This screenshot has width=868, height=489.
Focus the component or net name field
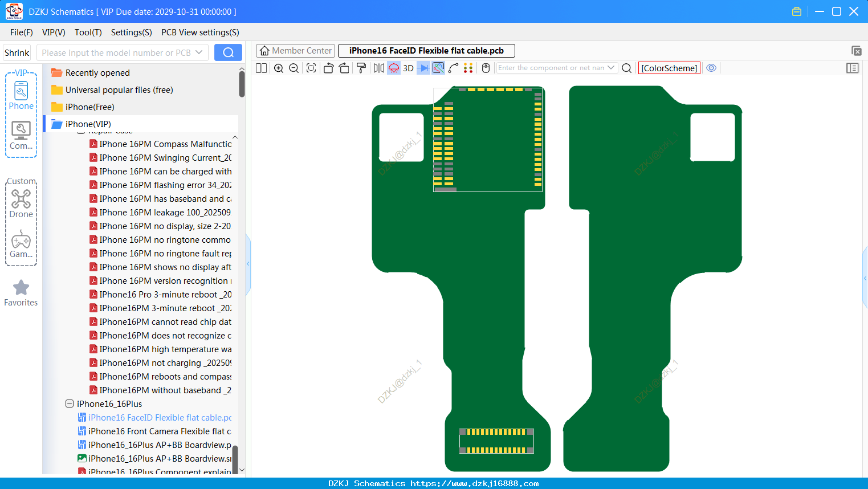(551, 68)
